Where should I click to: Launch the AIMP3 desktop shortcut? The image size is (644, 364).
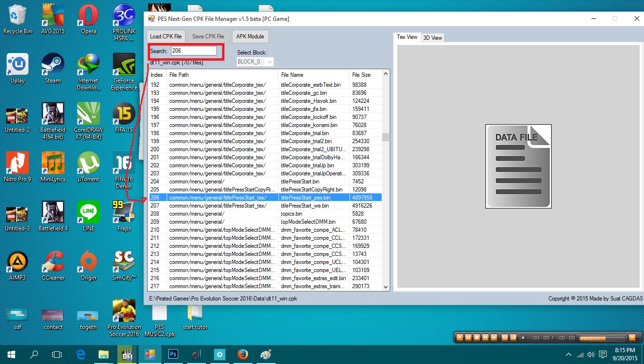click(18, 265)
